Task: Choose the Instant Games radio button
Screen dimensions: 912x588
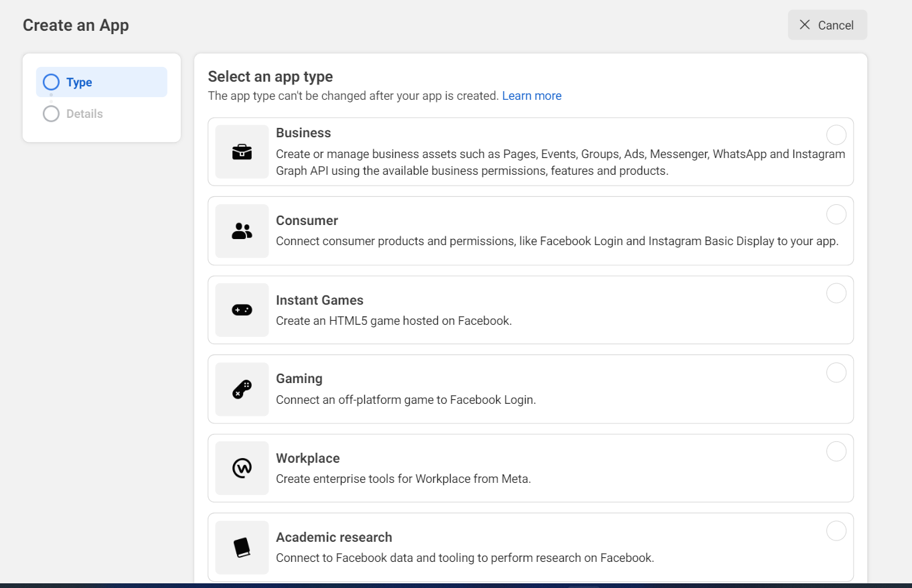Action: click(836, 293)
